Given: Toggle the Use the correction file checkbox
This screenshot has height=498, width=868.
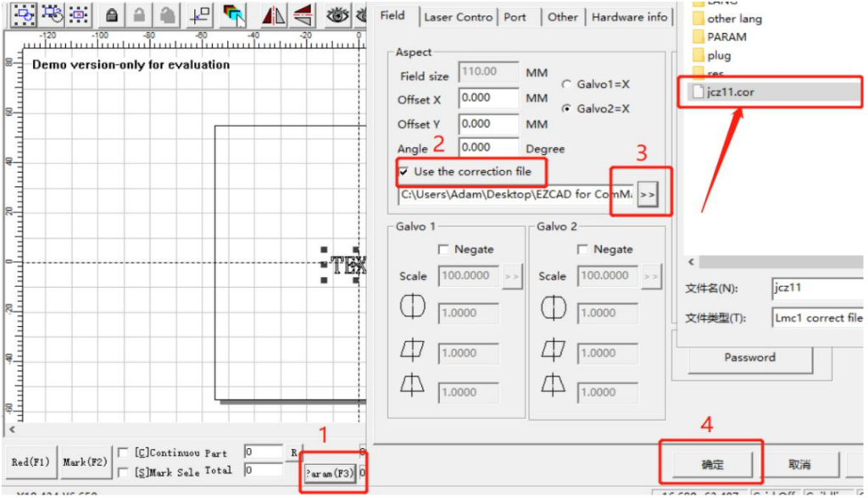Looking at the screenshot, I should tap(403, 172).
